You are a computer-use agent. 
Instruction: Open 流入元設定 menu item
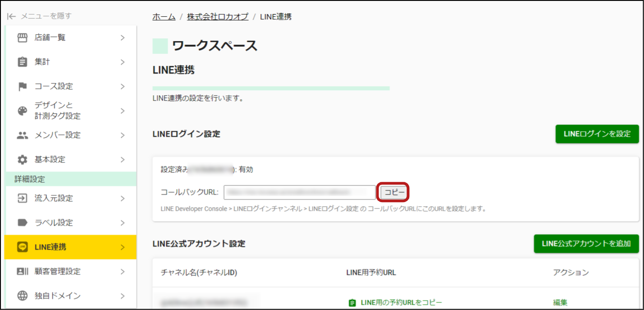pyautogui.click(x=70, y=199)
